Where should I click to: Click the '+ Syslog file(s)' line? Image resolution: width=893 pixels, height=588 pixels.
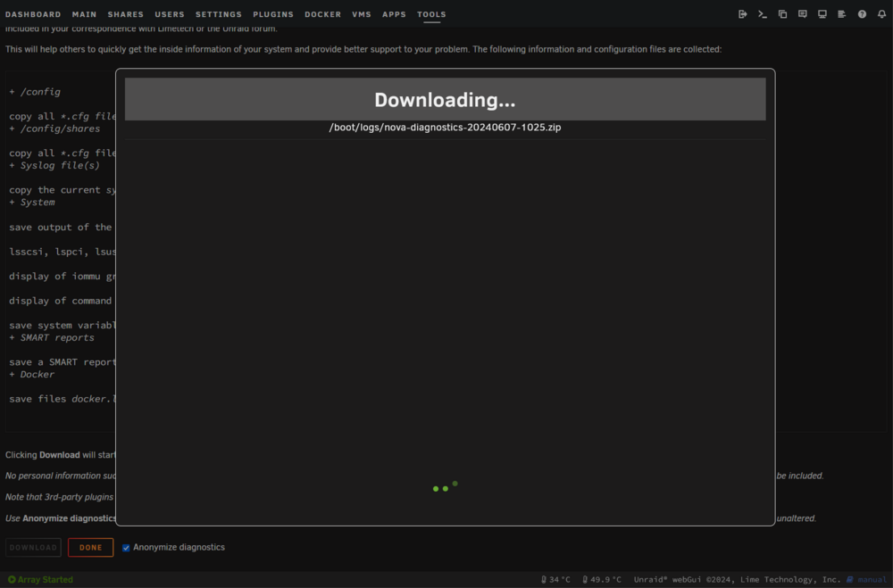pos(54,166)
